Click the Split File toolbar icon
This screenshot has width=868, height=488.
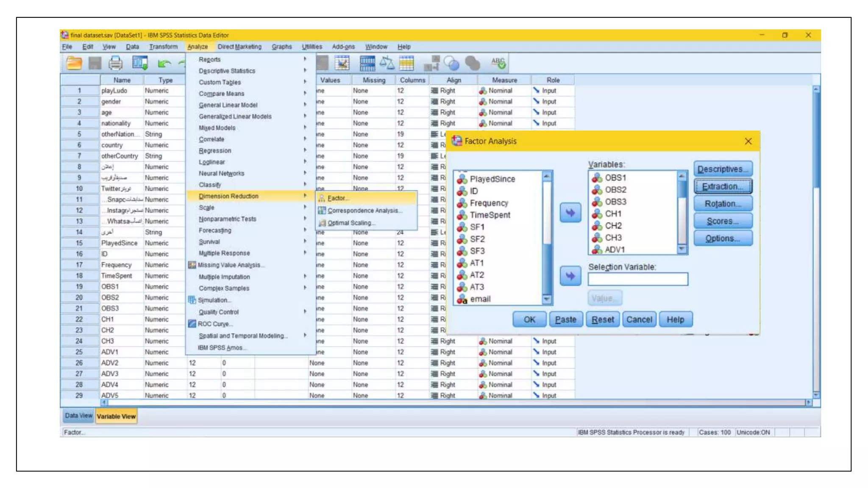pyautogui.click(x=367, y=64)
